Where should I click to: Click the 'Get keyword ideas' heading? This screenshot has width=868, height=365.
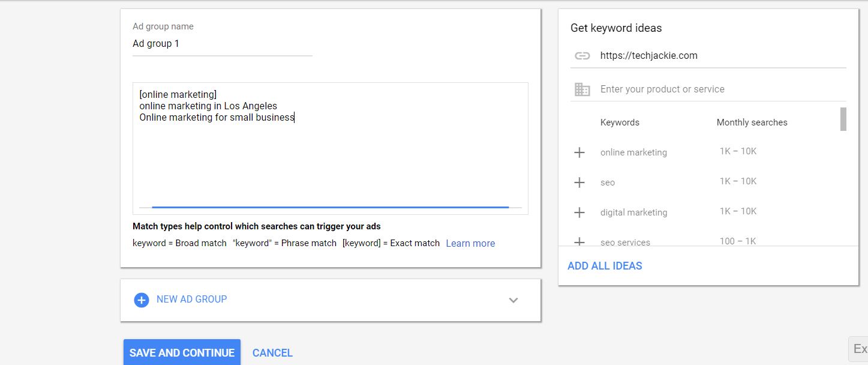tap(616, 28)
